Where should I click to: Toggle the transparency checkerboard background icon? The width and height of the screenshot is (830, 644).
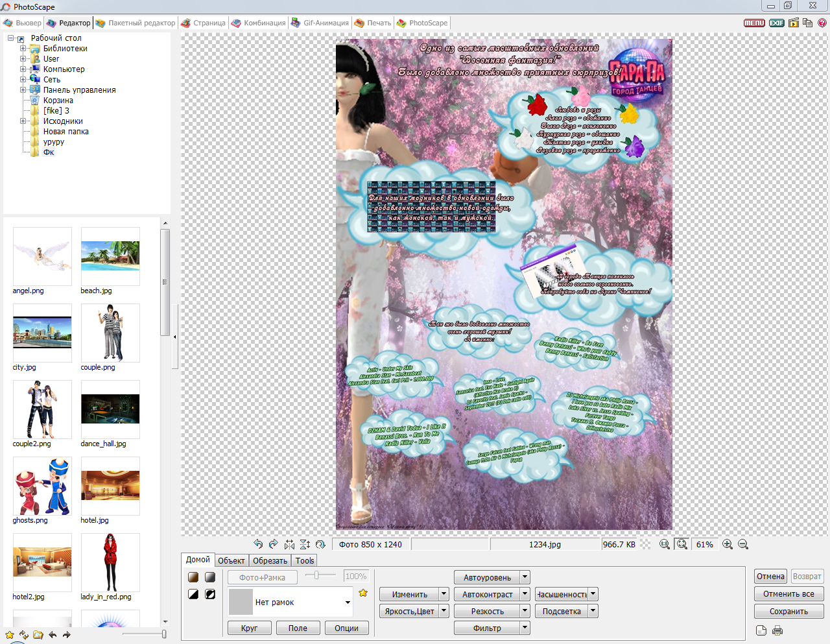(645, 544)
